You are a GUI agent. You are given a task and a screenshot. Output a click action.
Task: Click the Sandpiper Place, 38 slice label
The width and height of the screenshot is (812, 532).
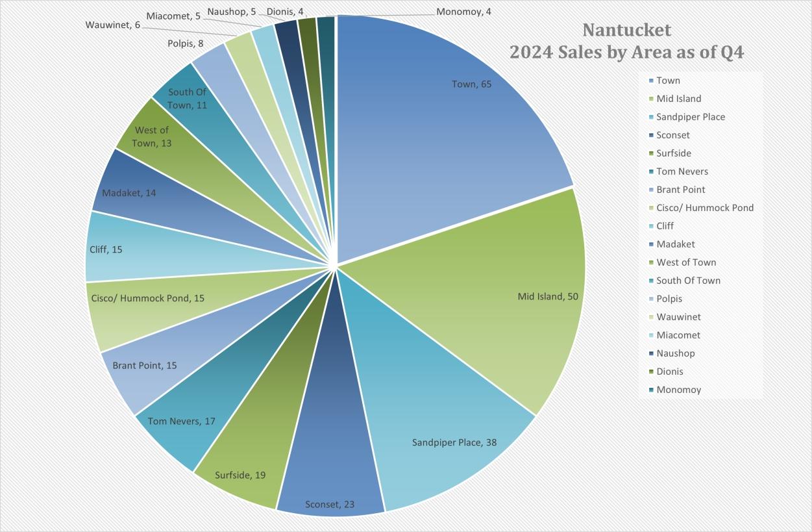click(454, 442)
